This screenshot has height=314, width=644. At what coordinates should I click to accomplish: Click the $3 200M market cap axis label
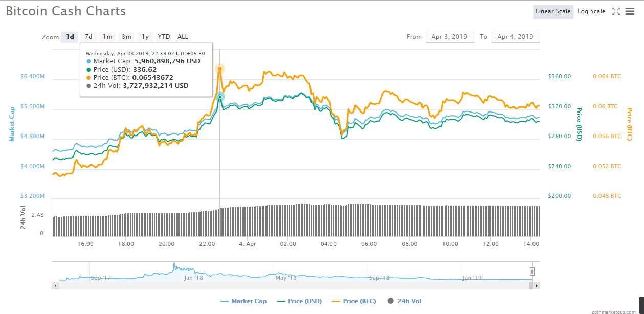[32, 196]
